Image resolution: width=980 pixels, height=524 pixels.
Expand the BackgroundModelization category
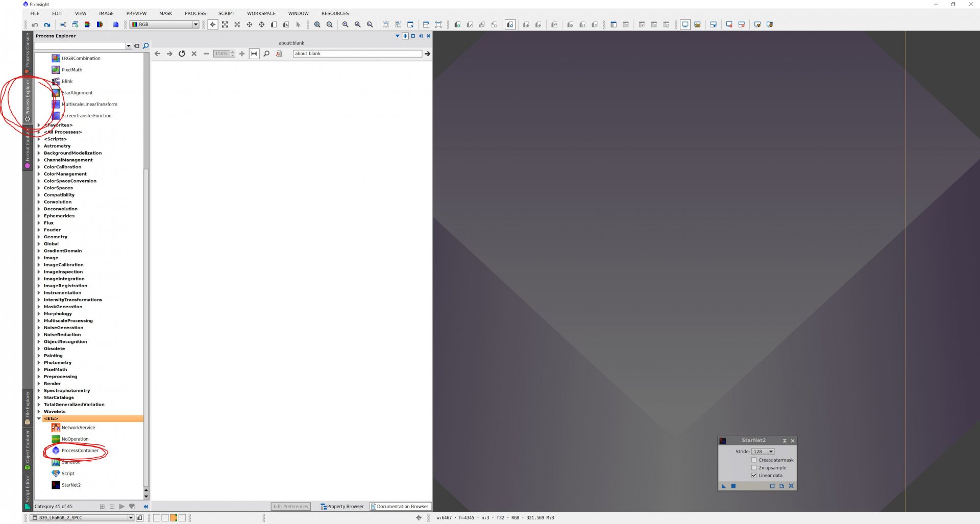click(x=39, y=153)
